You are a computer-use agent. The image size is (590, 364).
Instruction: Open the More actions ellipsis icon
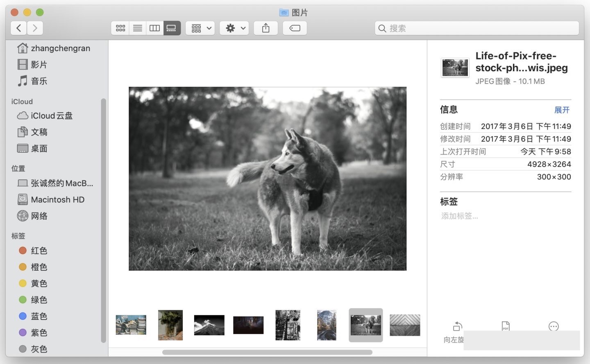[554, 326]
